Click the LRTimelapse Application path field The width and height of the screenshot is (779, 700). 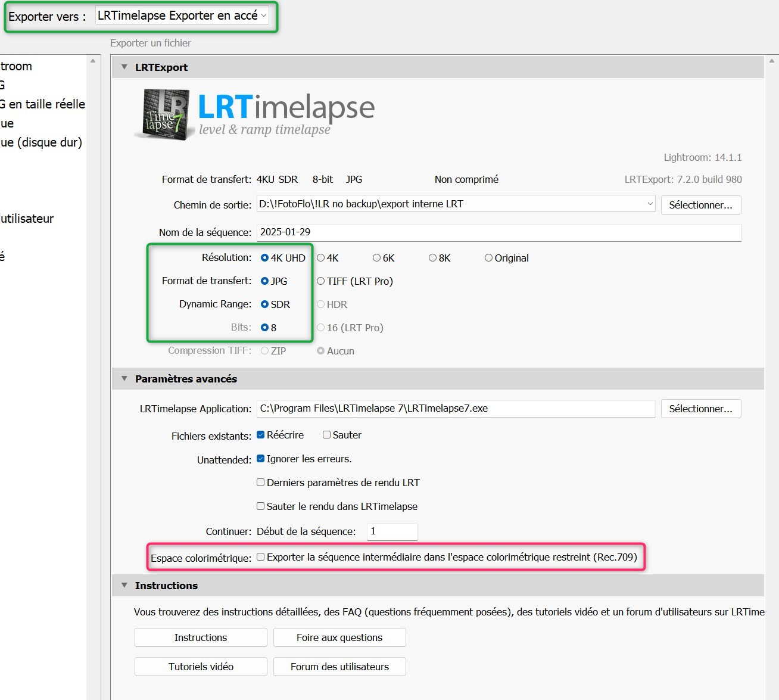[456, 409]
